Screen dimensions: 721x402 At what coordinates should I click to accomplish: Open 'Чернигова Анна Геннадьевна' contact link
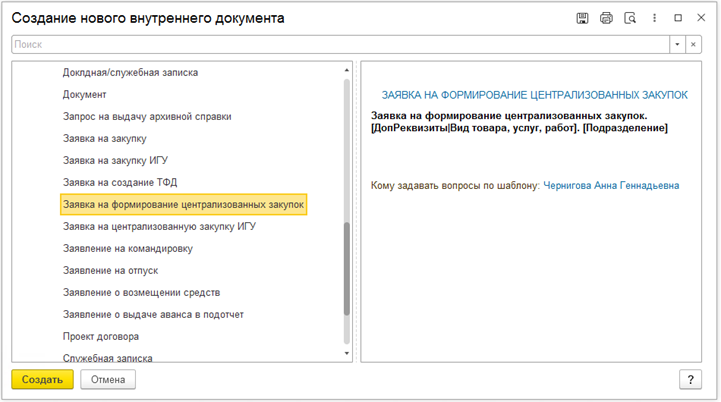[611, 185]
